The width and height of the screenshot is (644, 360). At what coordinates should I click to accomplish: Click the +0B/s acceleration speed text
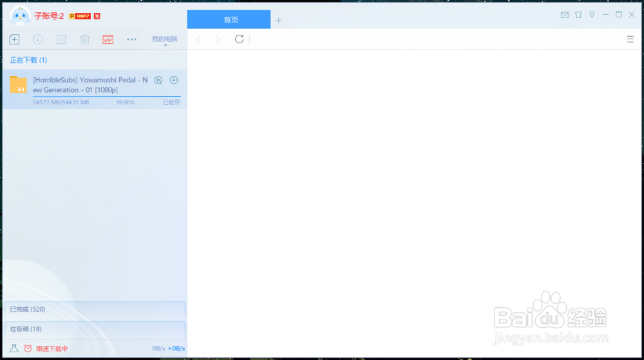tap(176, 348)
